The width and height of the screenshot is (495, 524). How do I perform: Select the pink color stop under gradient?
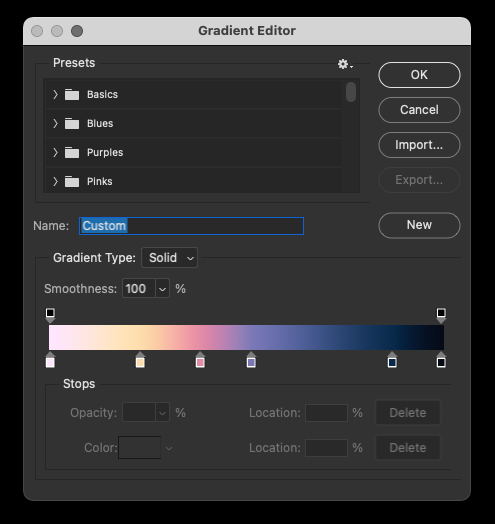point(200,360)
